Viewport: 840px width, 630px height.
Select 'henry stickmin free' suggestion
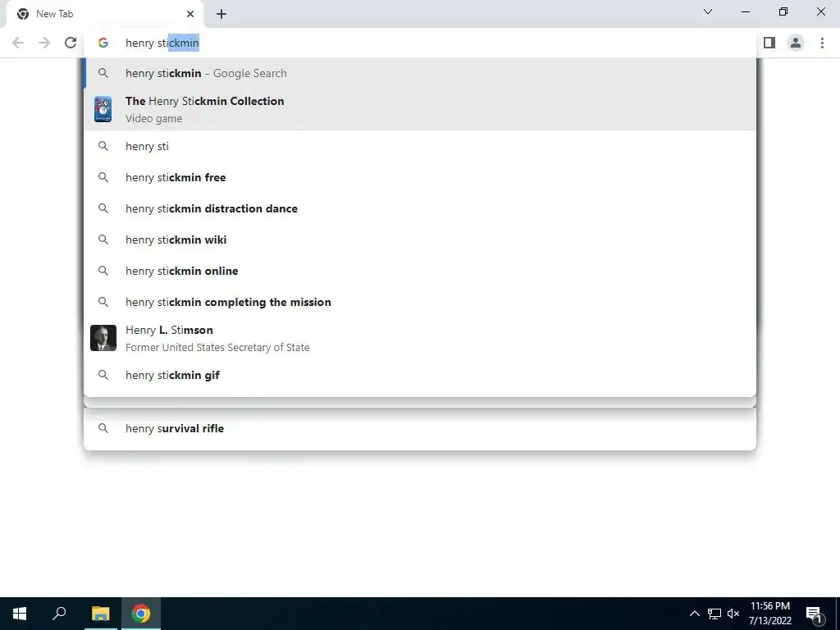point(420,177)
